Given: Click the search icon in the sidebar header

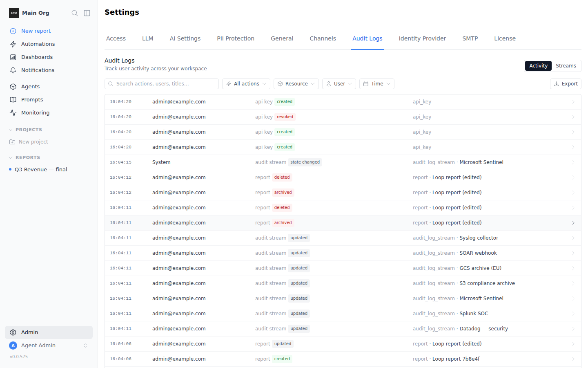Looking at the screenshot, I should (x=75, y=13).
